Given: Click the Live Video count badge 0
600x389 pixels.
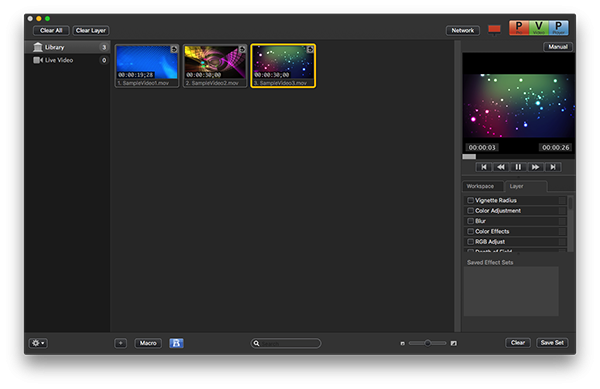Looking at the screenshot, I should (104, 60).
